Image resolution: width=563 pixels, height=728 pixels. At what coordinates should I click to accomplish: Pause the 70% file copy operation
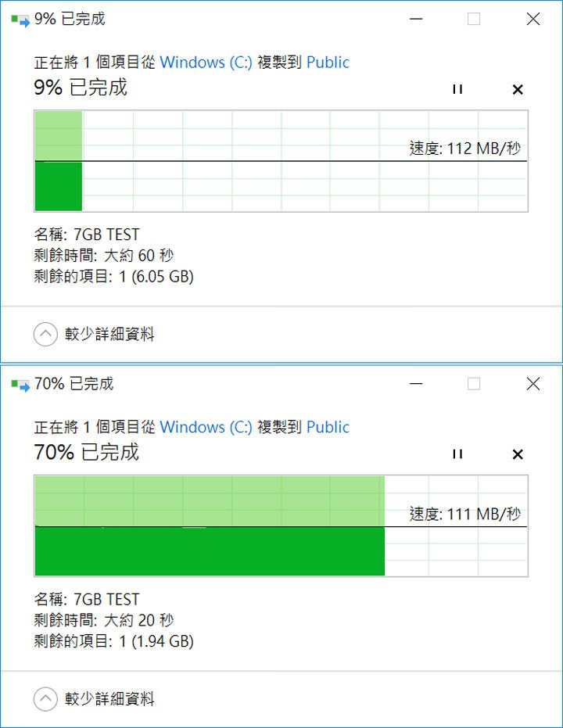[457, 454]
